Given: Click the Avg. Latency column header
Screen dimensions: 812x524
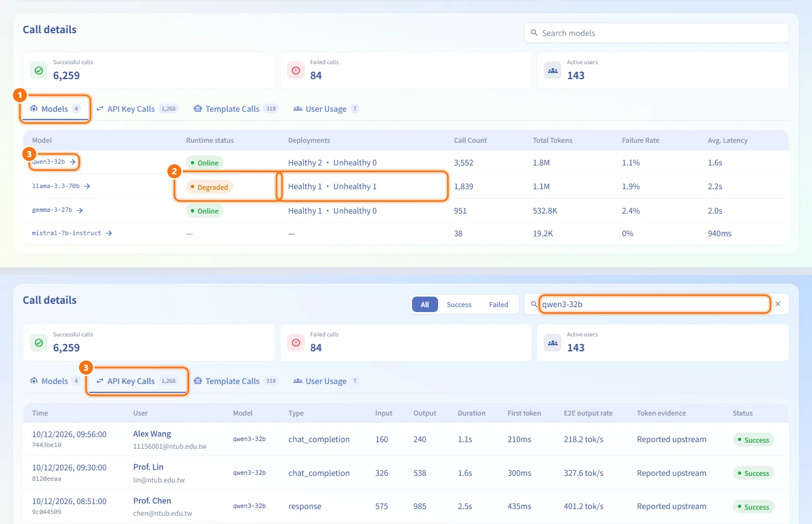Looking at the screenshot, I should (727, 141).
